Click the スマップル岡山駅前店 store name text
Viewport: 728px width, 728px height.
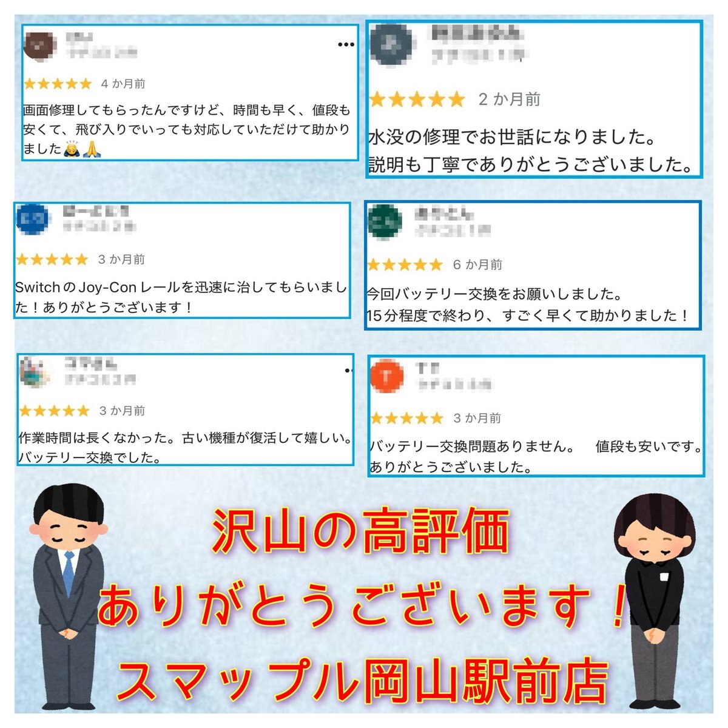coord(362,682)
